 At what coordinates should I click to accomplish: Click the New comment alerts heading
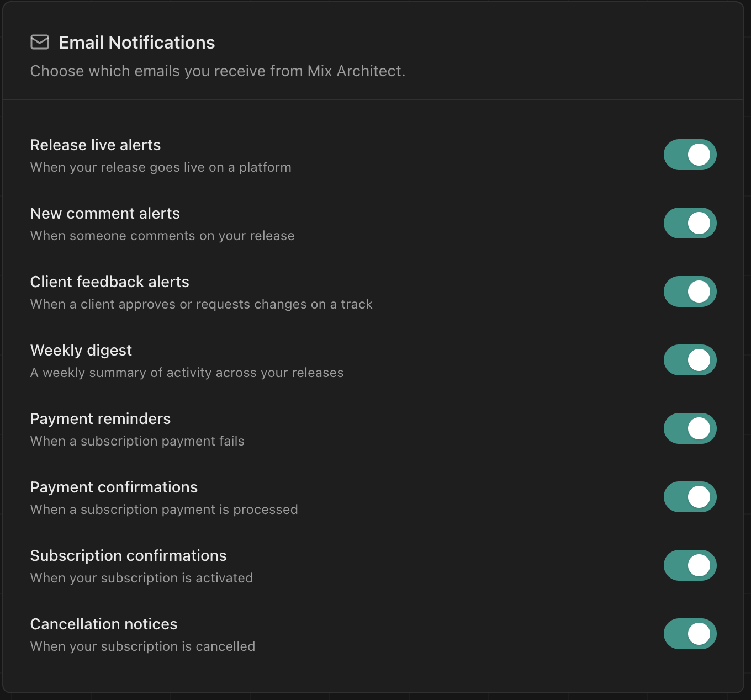[x=105, y=213]
